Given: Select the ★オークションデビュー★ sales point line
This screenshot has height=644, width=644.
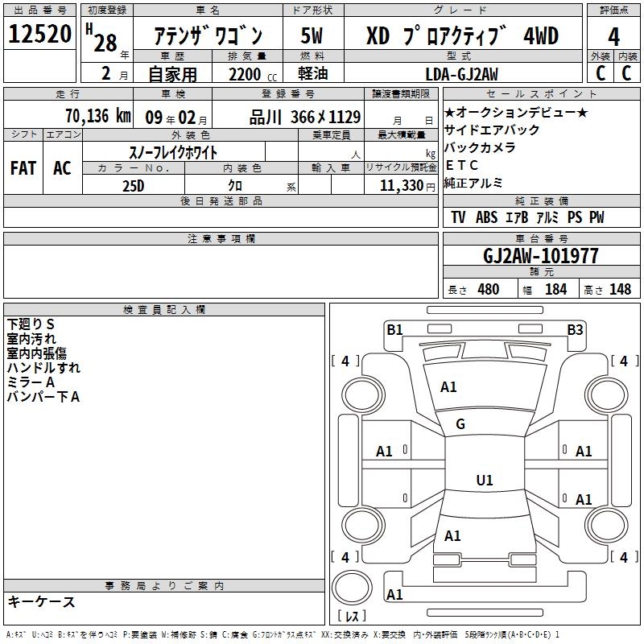Looking at the screenshot, I should (x=516, y=113).
